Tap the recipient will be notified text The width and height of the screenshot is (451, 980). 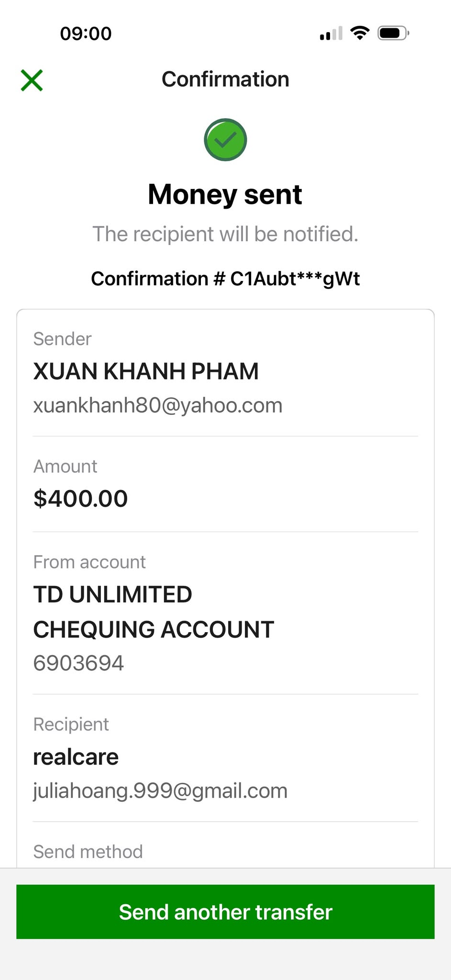(225, 234)
